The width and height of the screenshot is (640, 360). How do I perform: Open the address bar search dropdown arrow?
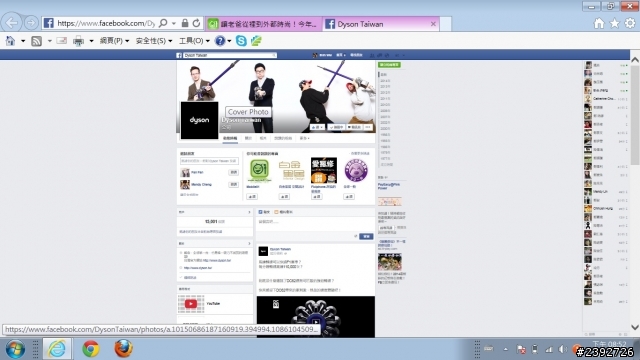point(174,23)
